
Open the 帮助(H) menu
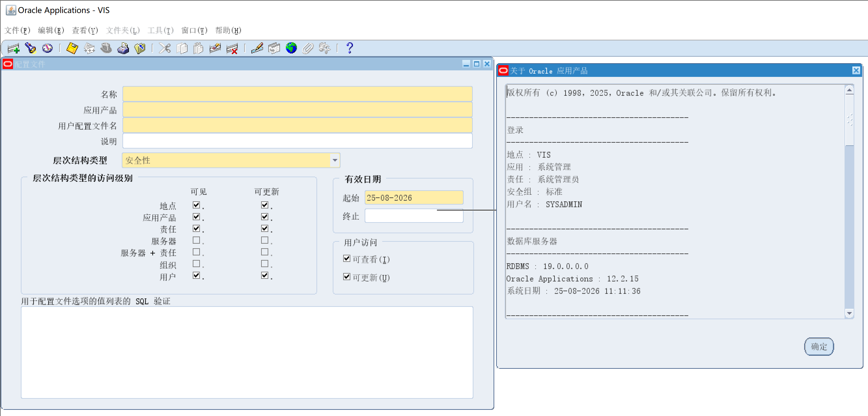tap(228, 30)
